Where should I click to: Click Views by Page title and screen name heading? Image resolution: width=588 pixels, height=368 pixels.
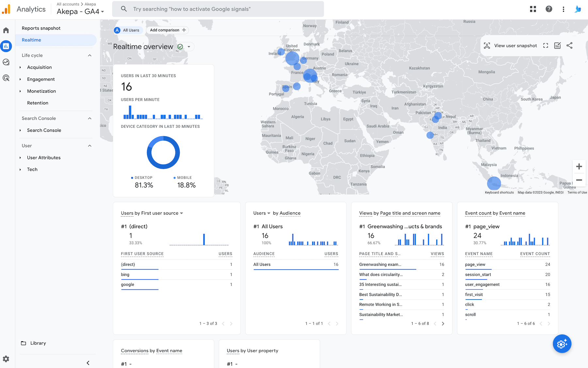tap(400, 213)
